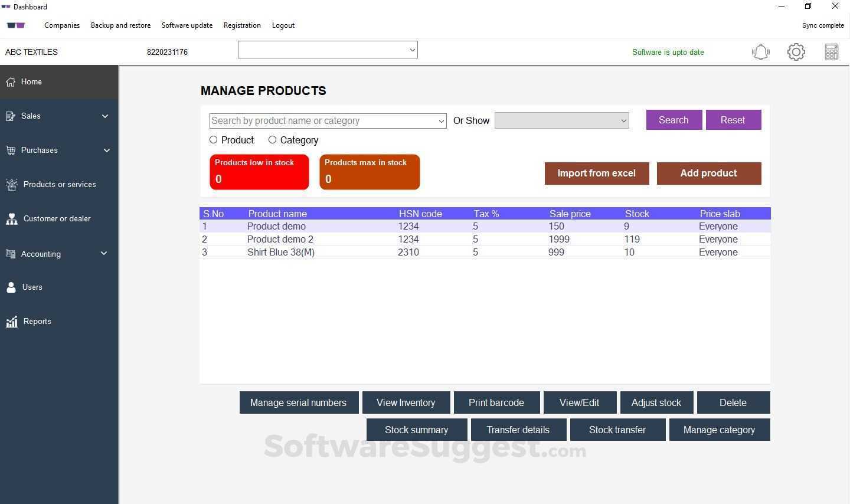
Task: Click the Add product button
Action: [x=708, y=173]
